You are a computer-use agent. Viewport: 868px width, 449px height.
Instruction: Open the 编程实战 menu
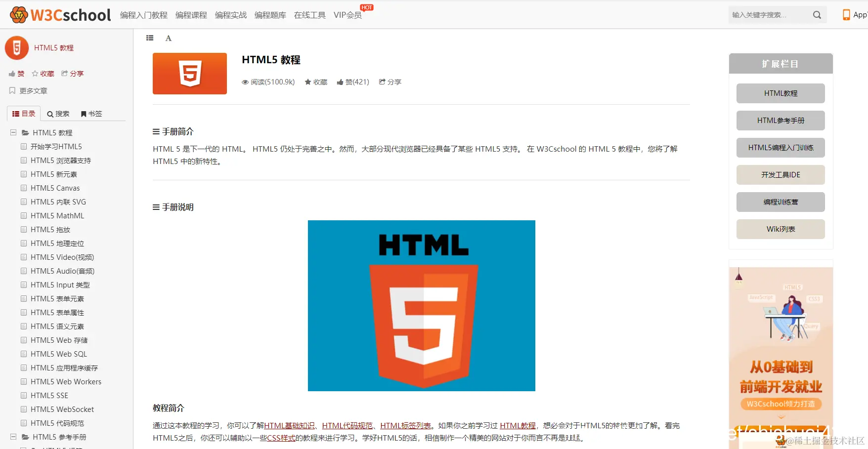[231, 15]
